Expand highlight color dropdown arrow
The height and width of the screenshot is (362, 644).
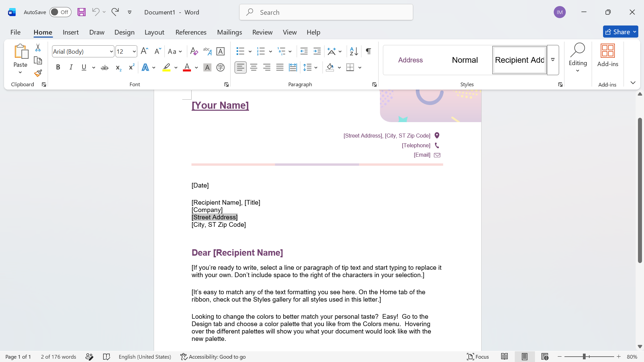[x=176, y=67]
